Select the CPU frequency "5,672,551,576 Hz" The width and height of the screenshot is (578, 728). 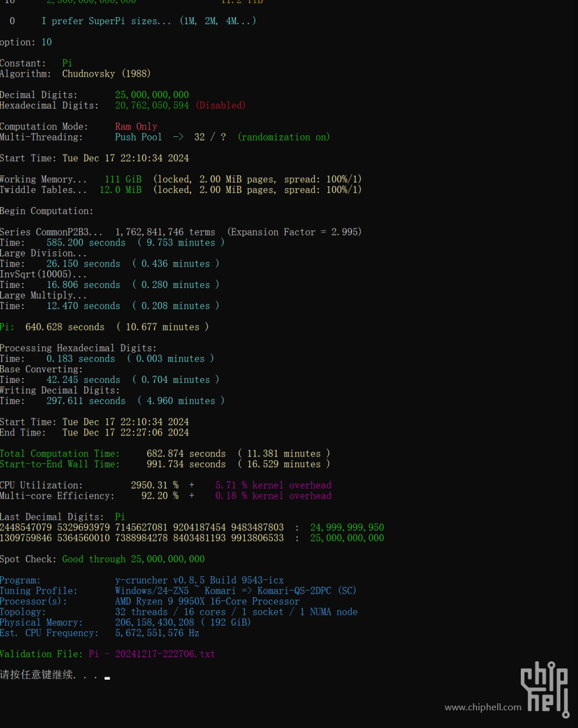click(x=157, y=634)
